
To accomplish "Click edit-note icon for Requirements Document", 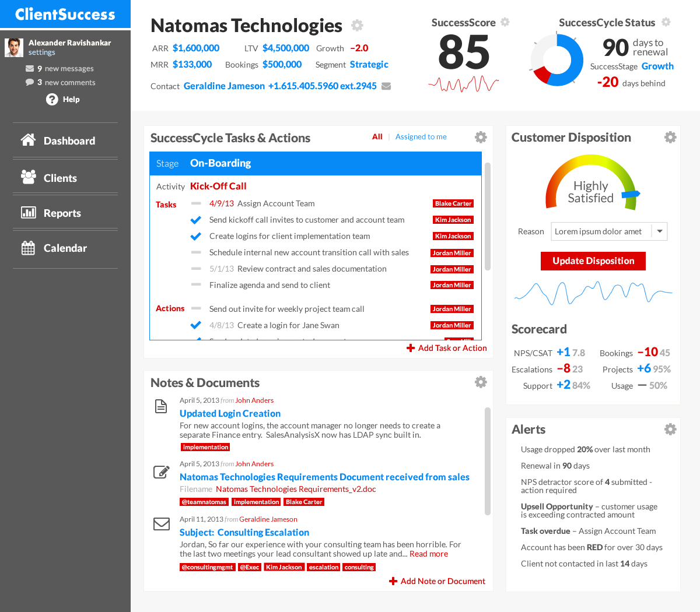I will (x=162, y=472).
